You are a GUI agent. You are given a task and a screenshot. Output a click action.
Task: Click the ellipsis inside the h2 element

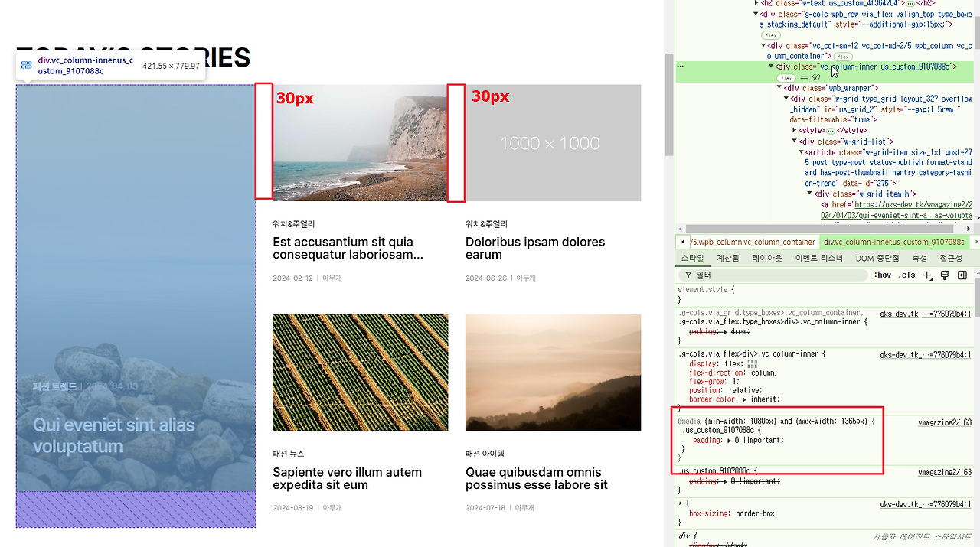910,4
